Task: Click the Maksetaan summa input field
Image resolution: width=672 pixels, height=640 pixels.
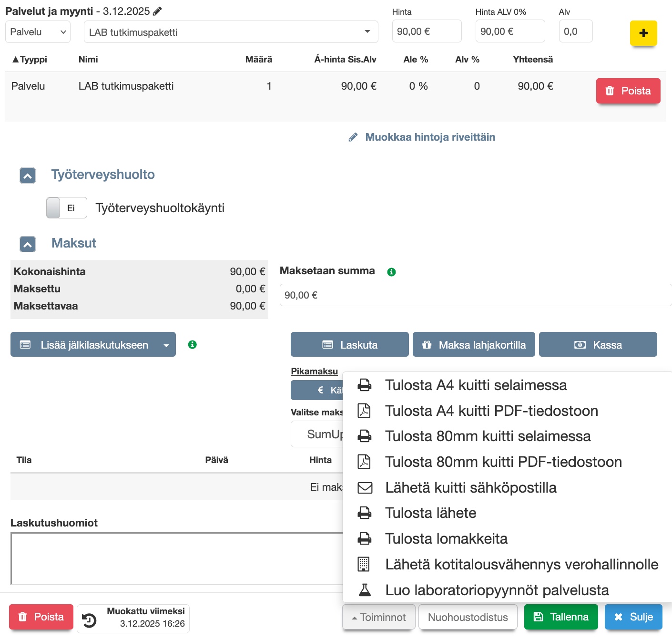Action: click(474, 295)
